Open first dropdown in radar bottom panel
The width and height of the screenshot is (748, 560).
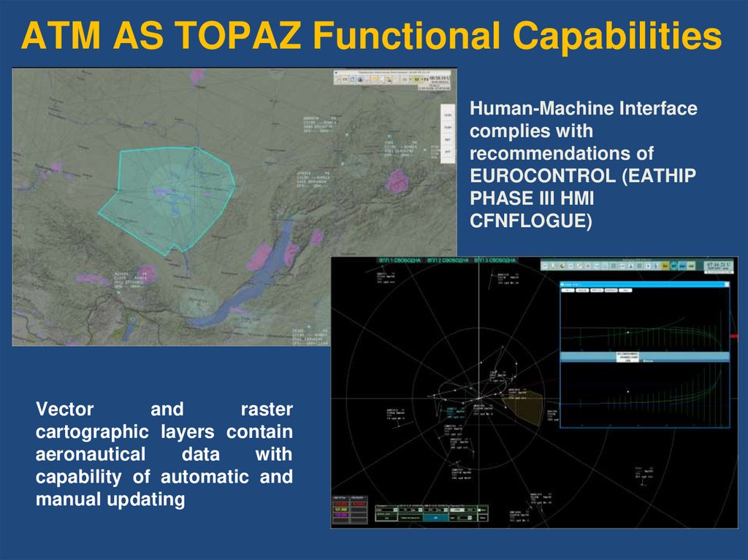pyautogui.click(x=395, y=510)
